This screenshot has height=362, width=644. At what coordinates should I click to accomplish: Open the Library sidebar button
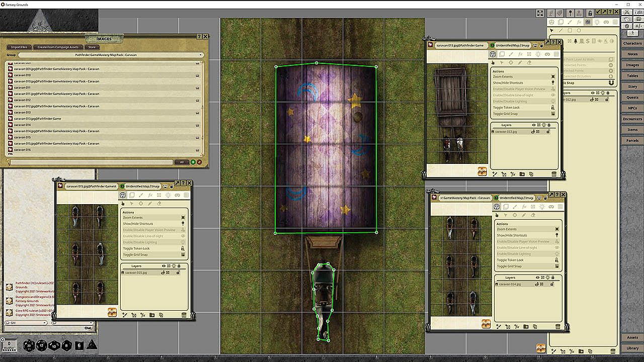point(632,348)
